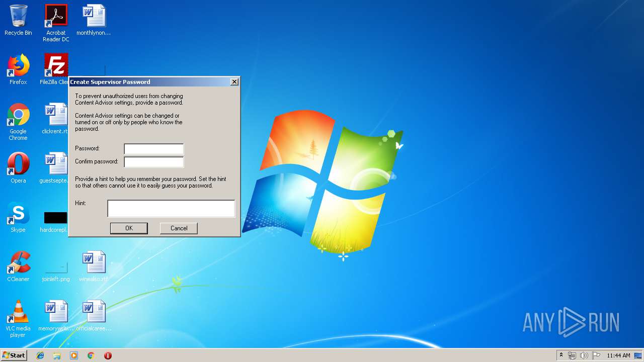644x362 pixels.
Task: Open Windows Explorer from the taskbar
Action: (x=57, y=355)
